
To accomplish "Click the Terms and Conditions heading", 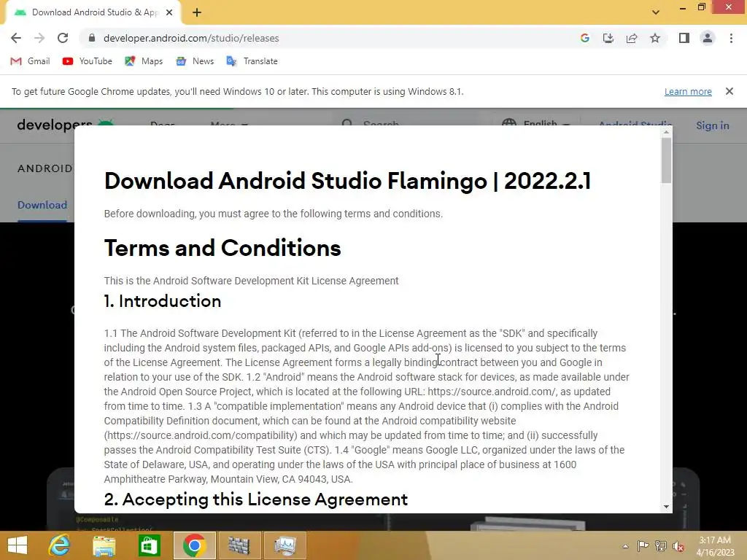I will [x=222, y=248].
